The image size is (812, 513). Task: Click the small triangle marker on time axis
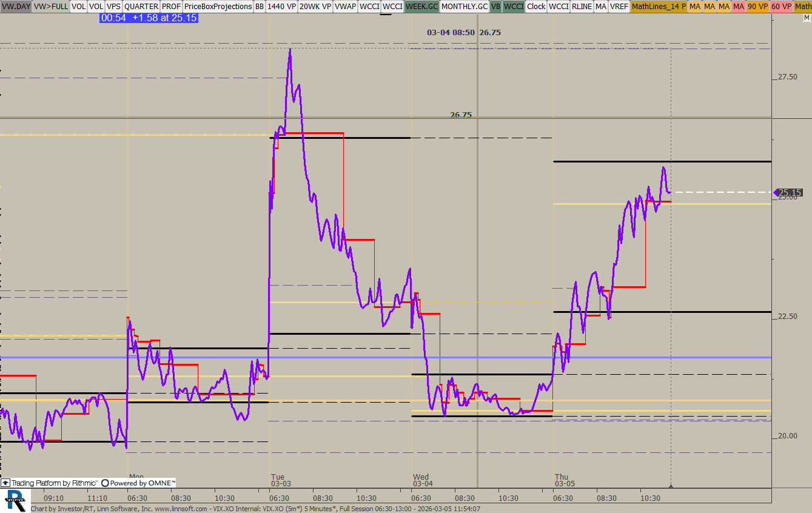tap(670, 486)
